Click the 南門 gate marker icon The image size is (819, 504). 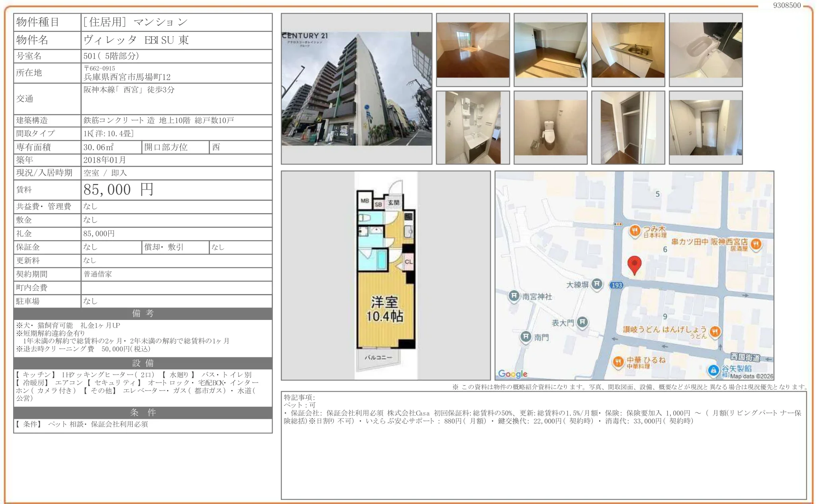[526, 337]
